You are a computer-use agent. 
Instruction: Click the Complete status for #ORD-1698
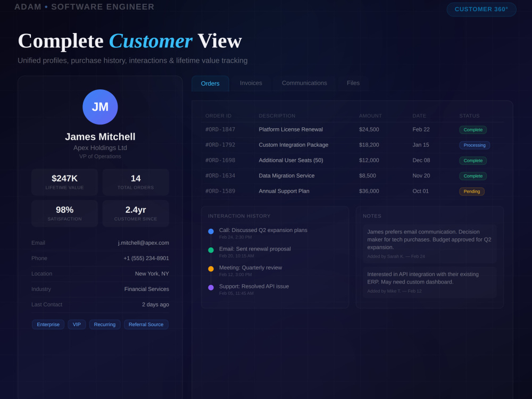pos(473,161)
